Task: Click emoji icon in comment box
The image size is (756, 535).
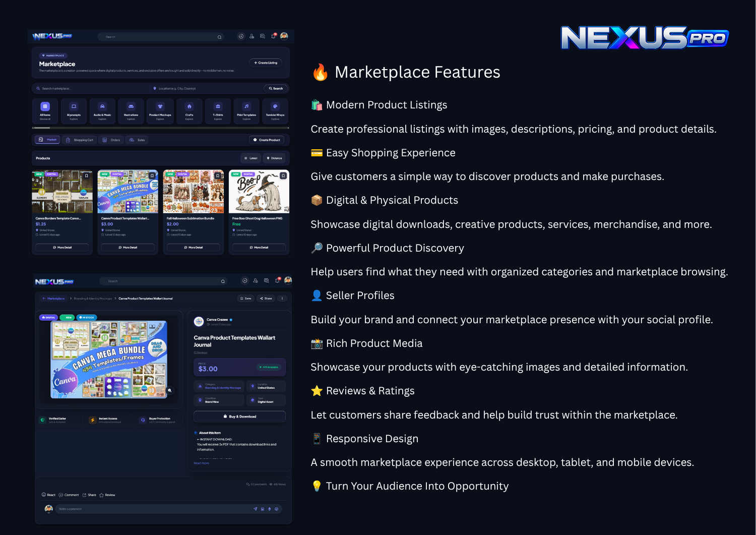Action: click(x=276, y=509)
